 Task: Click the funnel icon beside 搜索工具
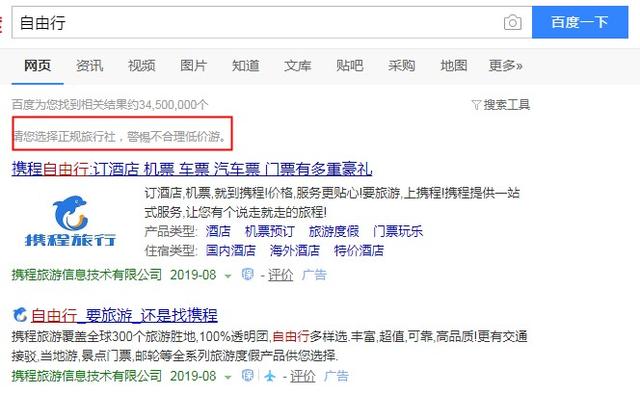coord(476,105)
